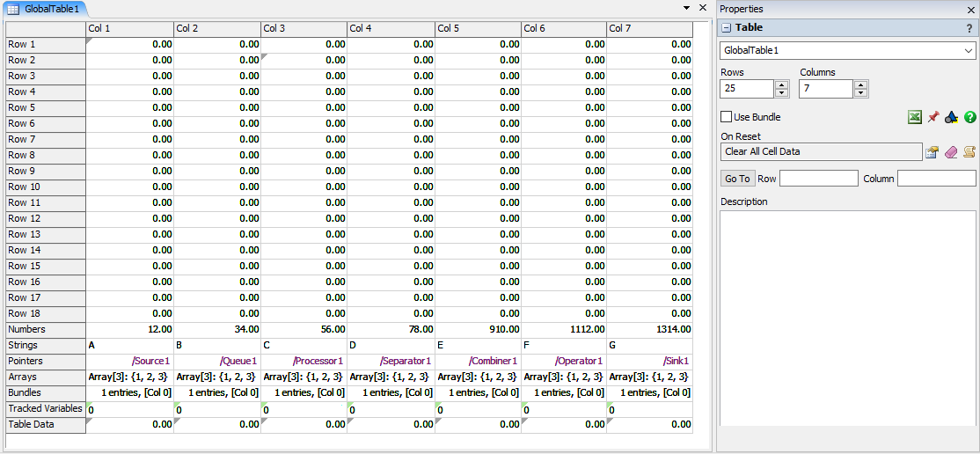This screenshot has height=454, width=980.
Task: Click the Go To Row input field
Action: point(818,179)
